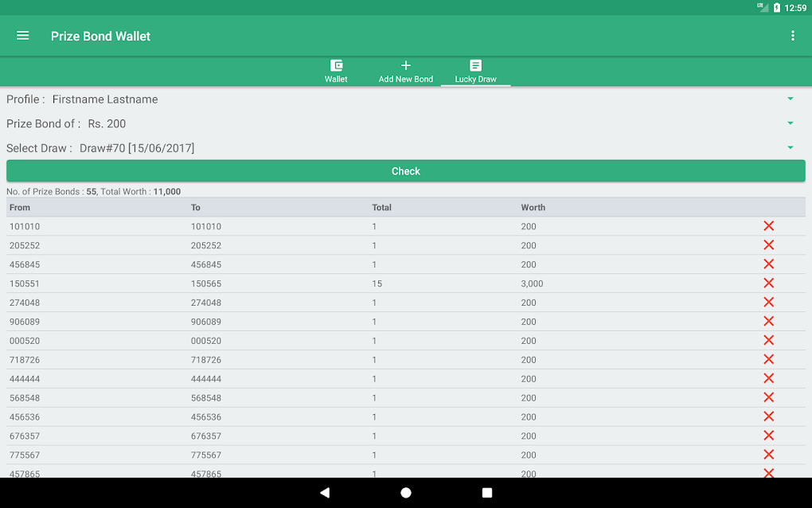Click the 12:59 clock in status bar
This screenshot has height=508, width=812.
(795, 8)
